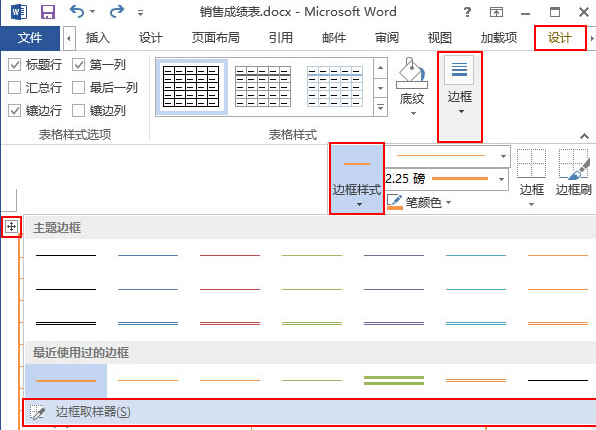The height and width of the screenshot is (430, 596).
Task: Select the first black grid table style thumbnail
Action: (x=191, y=86)
